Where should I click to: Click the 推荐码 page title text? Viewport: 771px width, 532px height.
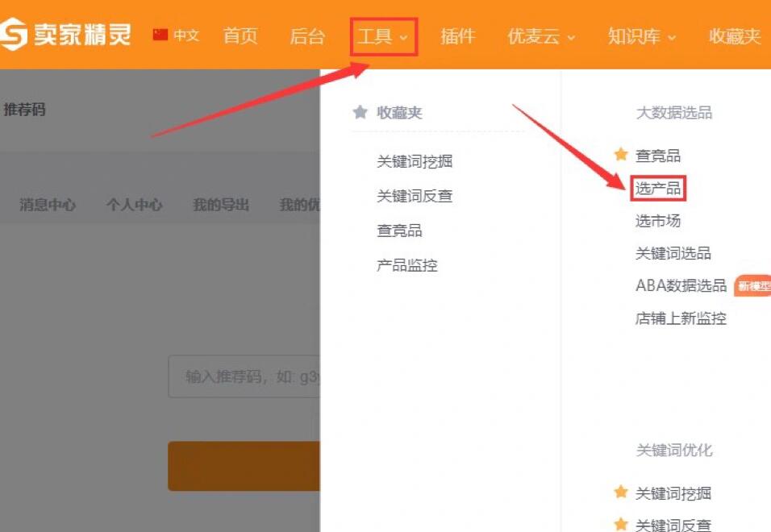[24, 109]
